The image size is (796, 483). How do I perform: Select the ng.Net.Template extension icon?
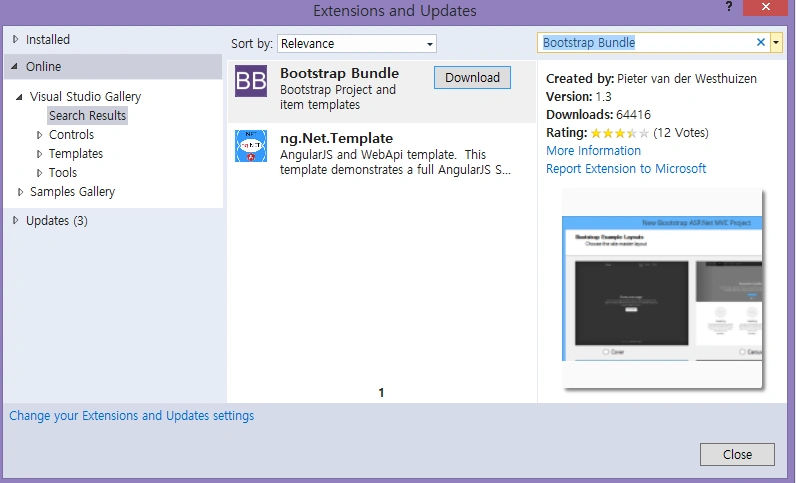point(251,146)
